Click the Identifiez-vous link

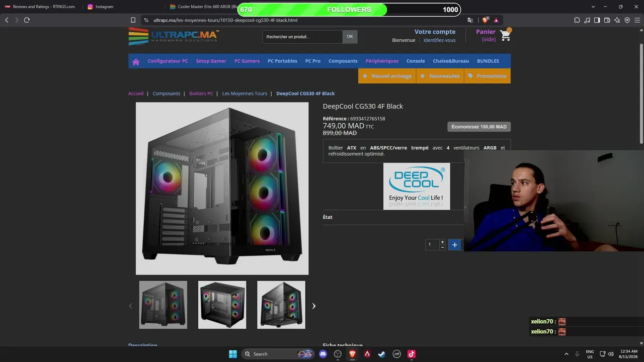point(439,40)
